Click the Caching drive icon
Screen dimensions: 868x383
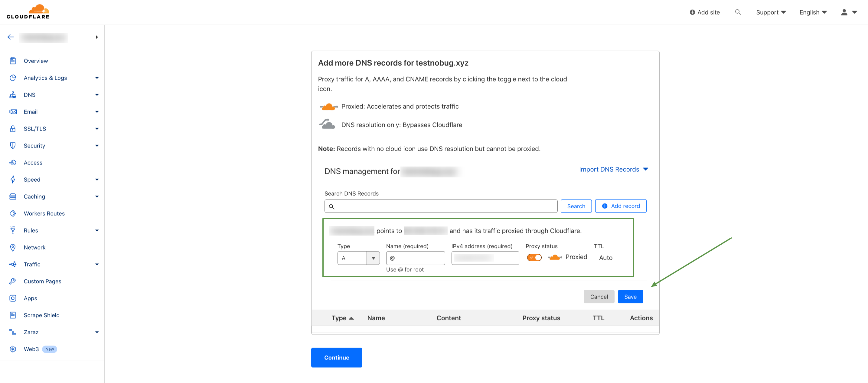[13, 196]
